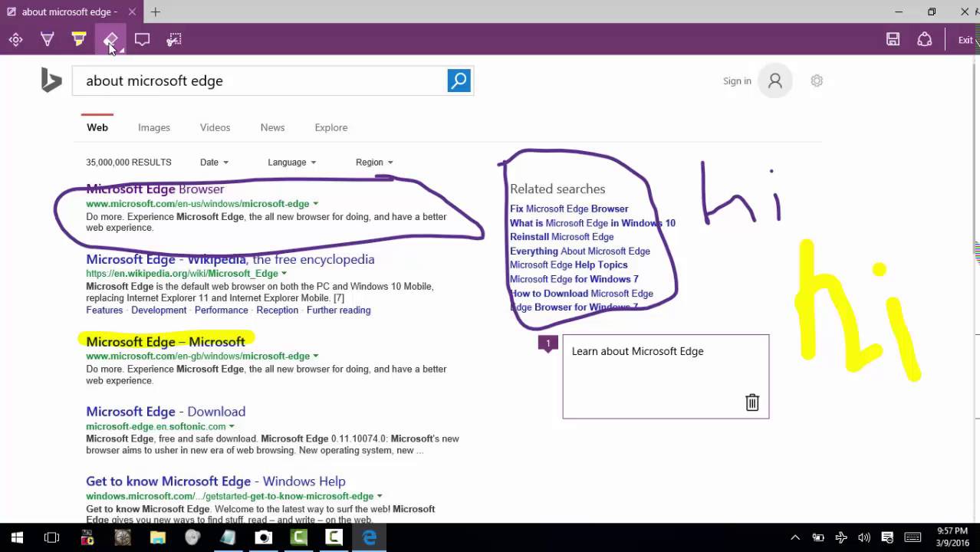Open highlighted Microsoft Edge – Microsoft result
Viewport: 980px width, 552px height.
[x=166, y=341]
